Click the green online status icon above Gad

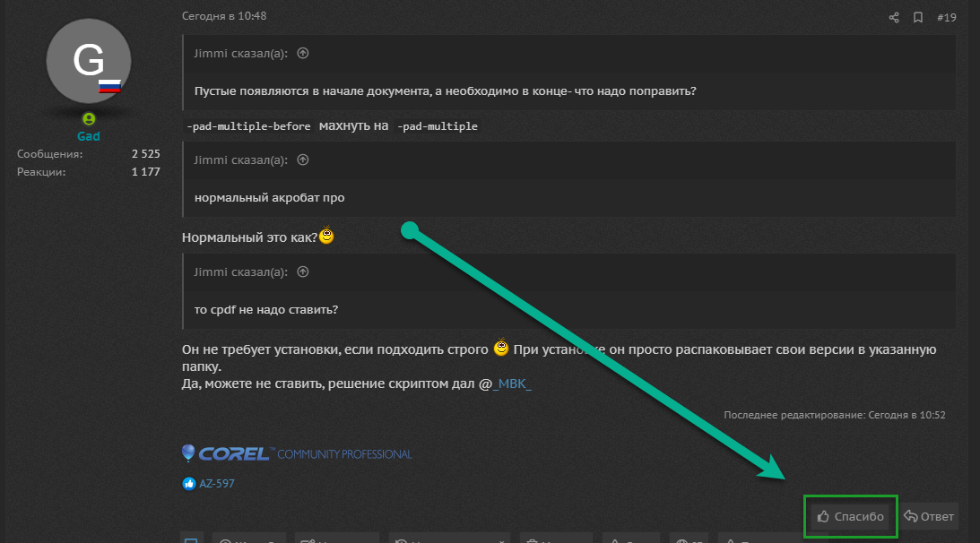[x=89, y=118]
